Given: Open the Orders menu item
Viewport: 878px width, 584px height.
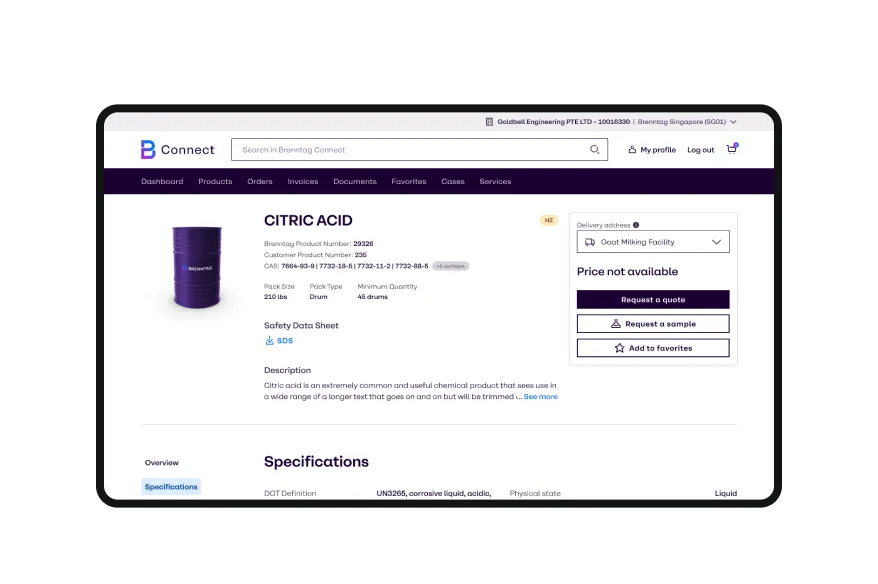Looking at the screenshot, I should click(260, 181).
